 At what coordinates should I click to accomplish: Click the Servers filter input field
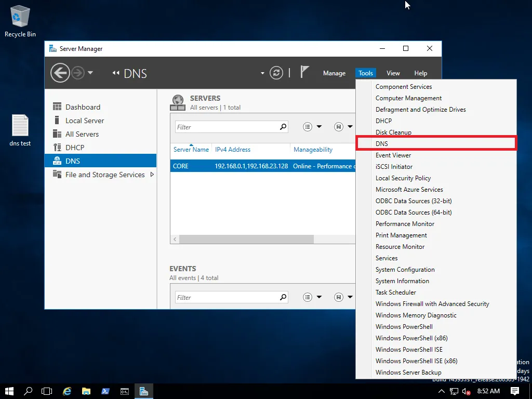(x=227, y=127)
